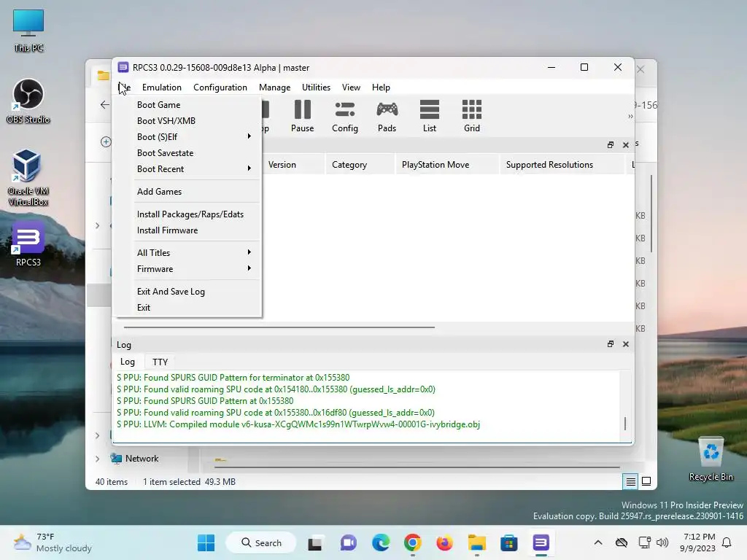Open the Oracle VM VirtualBox desktop icon

click(x=28, y=177)
